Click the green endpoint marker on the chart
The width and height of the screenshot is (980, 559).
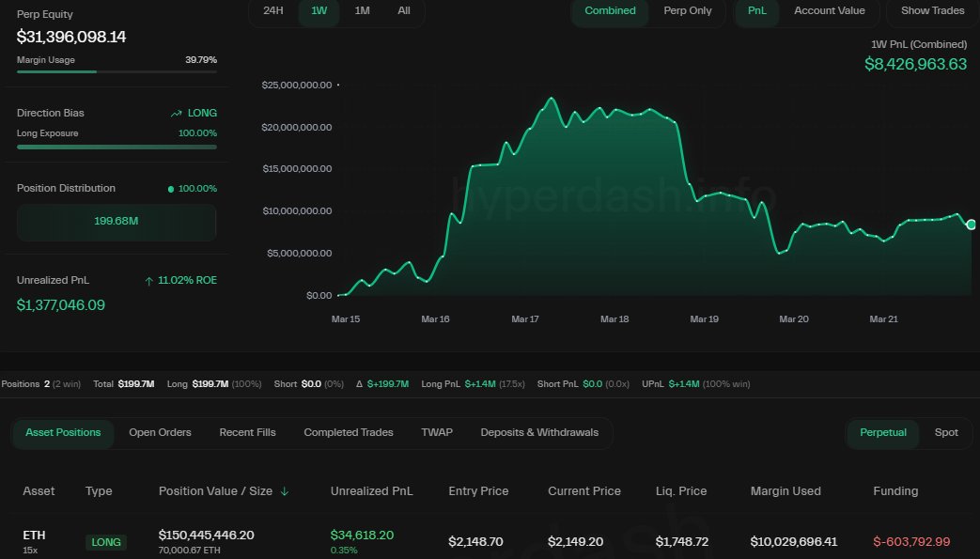(x=972, y=225)
